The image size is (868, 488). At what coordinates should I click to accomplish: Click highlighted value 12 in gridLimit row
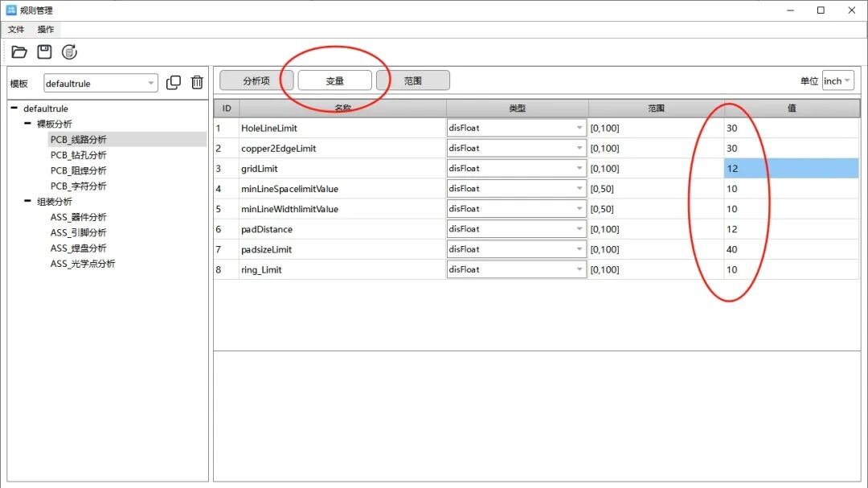click(792, 168)
